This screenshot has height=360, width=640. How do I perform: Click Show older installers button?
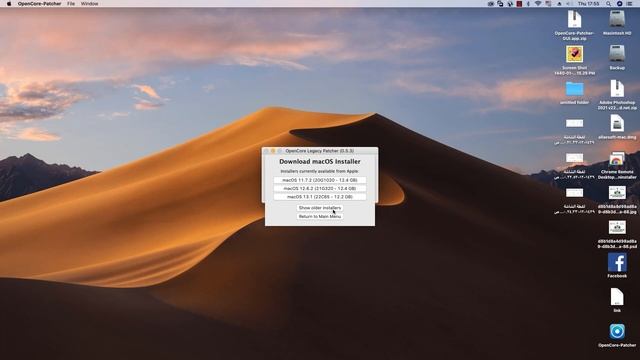(320, 208)
